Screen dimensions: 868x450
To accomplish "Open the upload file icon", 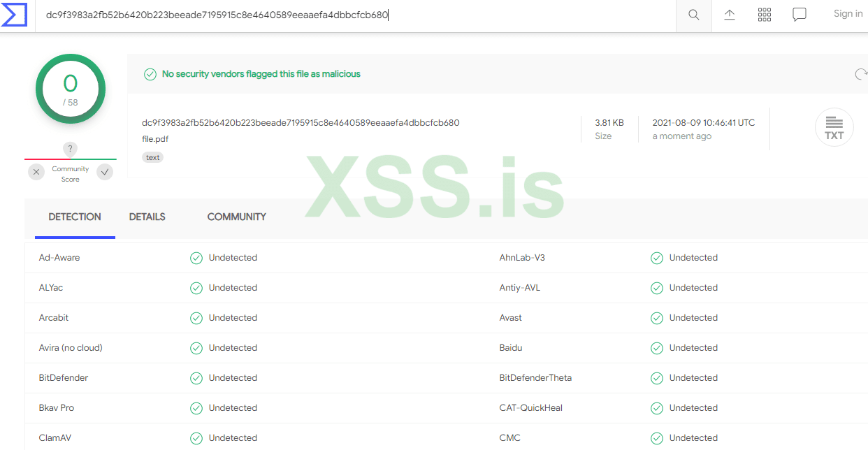I will tap(730, 15).
